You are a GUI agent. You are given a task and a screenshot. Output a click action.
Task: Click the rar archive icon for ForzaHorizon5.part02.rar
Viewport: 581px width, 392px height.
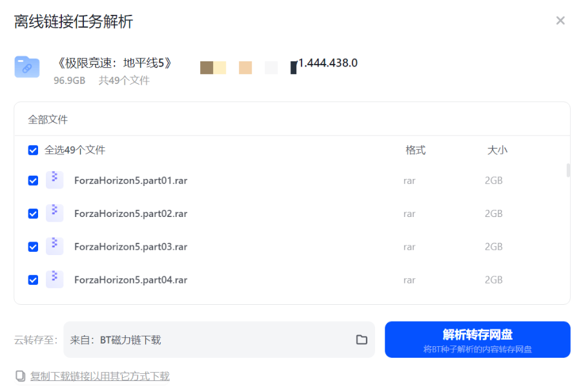(54, 213)
